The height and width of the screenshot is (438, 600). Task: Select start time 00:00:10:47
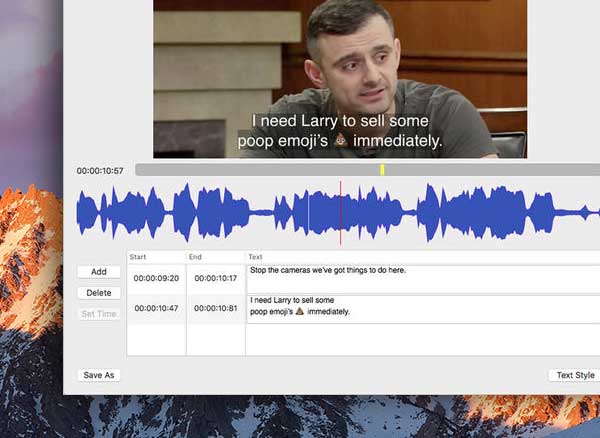click(x=156, y=308)
